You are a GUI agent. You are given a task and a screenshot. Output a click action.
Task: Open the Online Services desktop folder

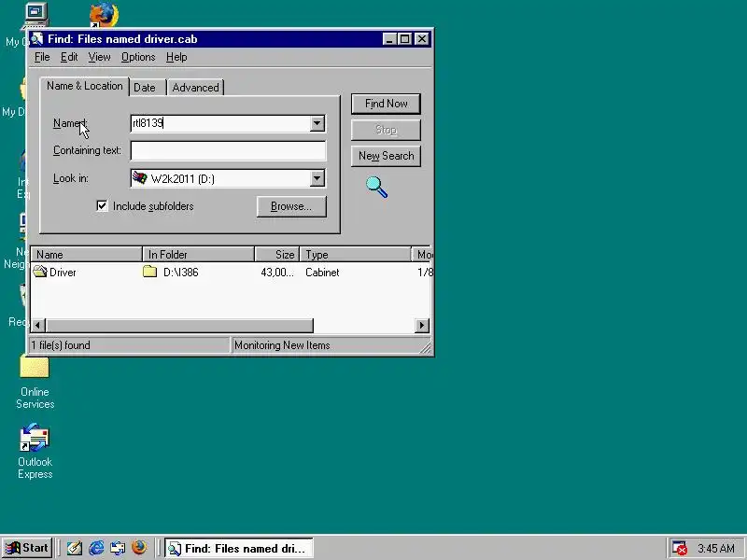point(35,367)
